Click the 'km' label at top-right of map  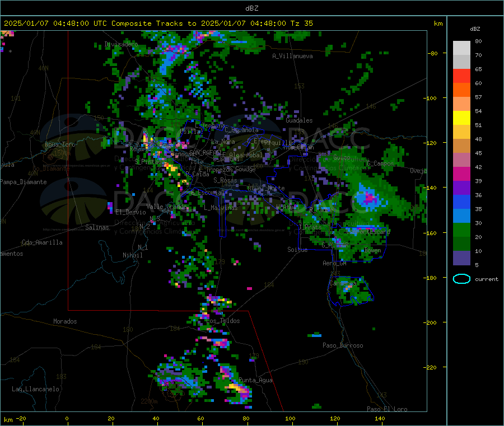[x=438, y=24]
